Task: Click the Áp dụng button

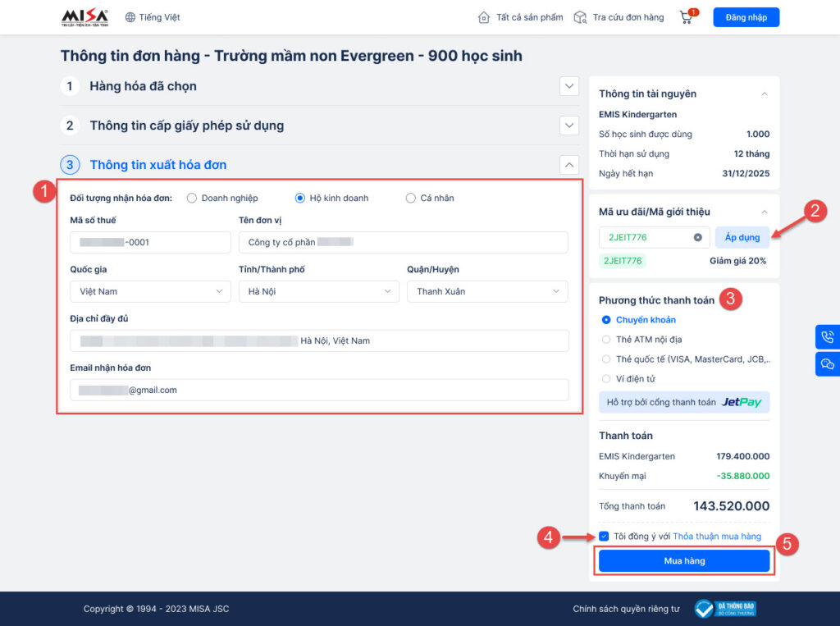Action: point(742,237)
